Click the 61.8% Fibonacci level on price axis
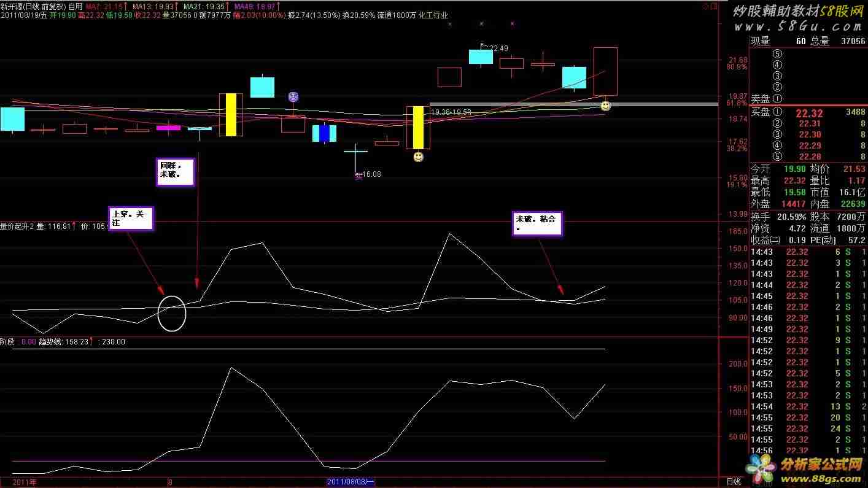 click(x=737, y=103)
